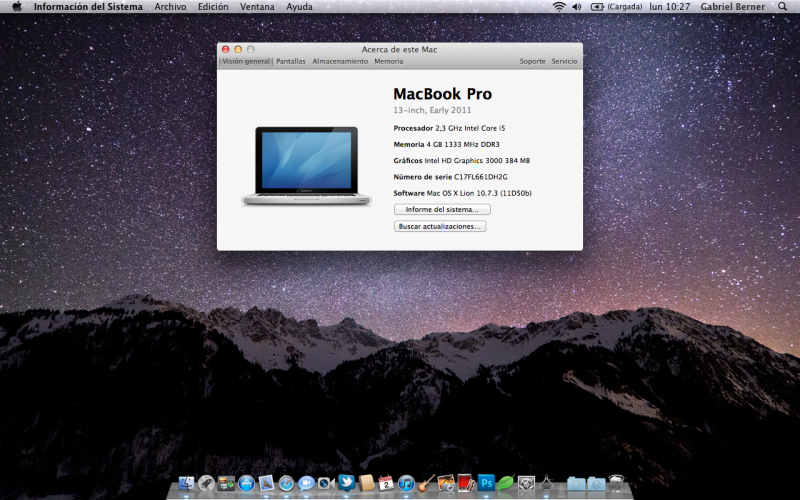The image size is (800, 500).
Task: Open green leaf app icon in dock
Action: [506, 483]
